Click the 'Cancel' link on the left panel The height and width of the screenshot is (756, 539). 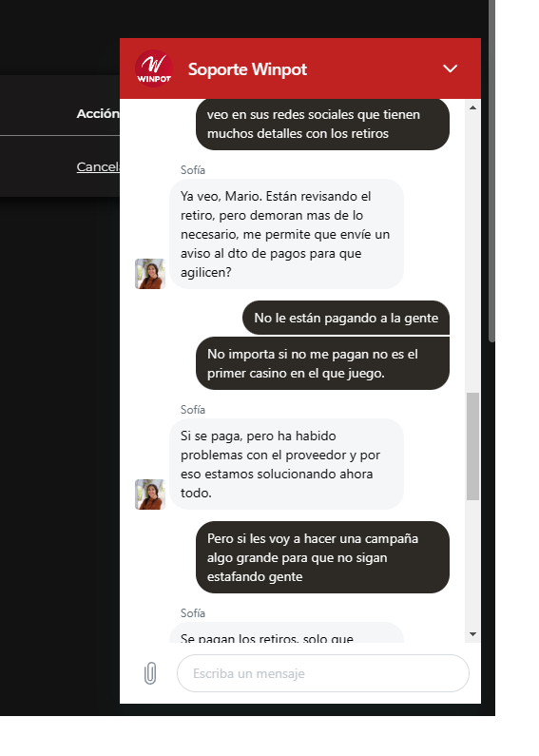(x=98, y=166)
